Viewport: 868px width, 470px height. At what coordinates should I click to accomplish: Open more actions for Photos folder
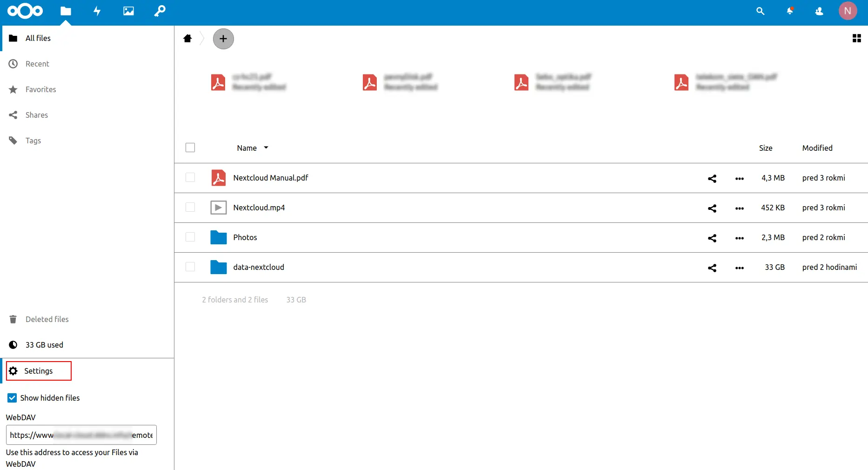coord(739,238)
